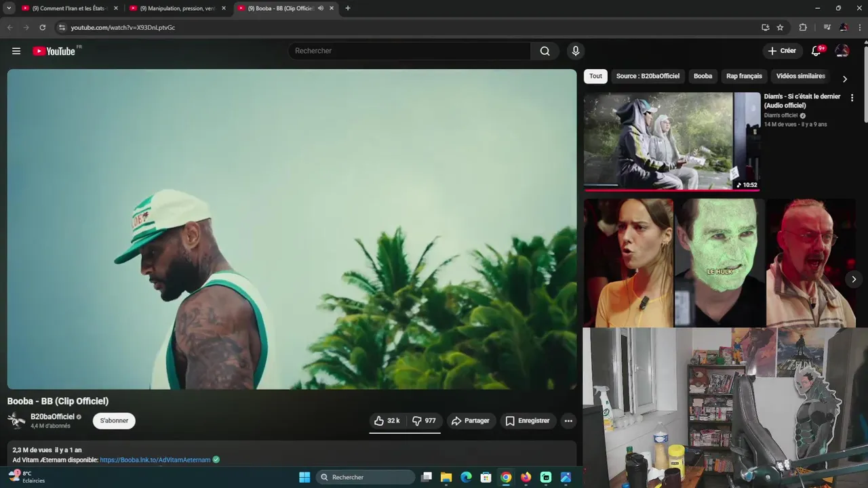Select the 'Rap français' chip
The height and width of the screenshot is (488, 868).
[x=744, y=76]
